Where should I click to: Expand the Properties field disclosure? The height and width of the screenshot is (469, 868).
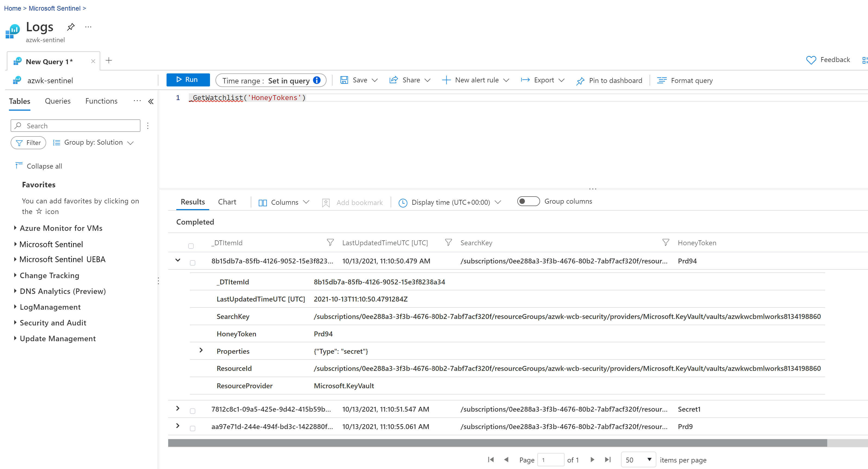point(201,351)
